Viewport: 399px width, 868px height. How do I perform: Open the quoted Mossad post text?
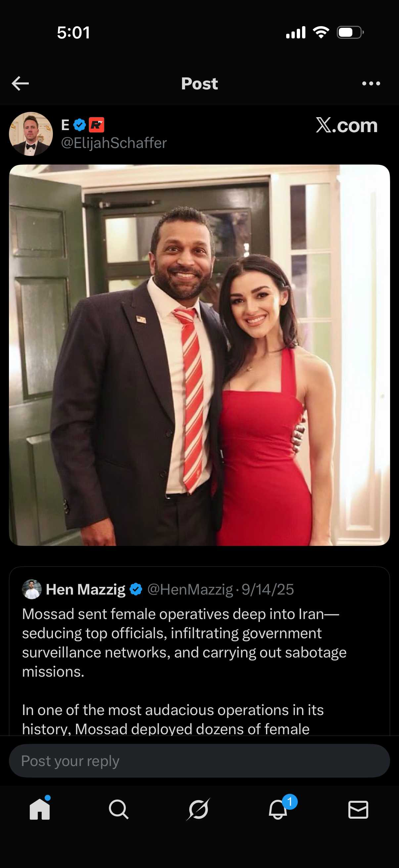184,643
